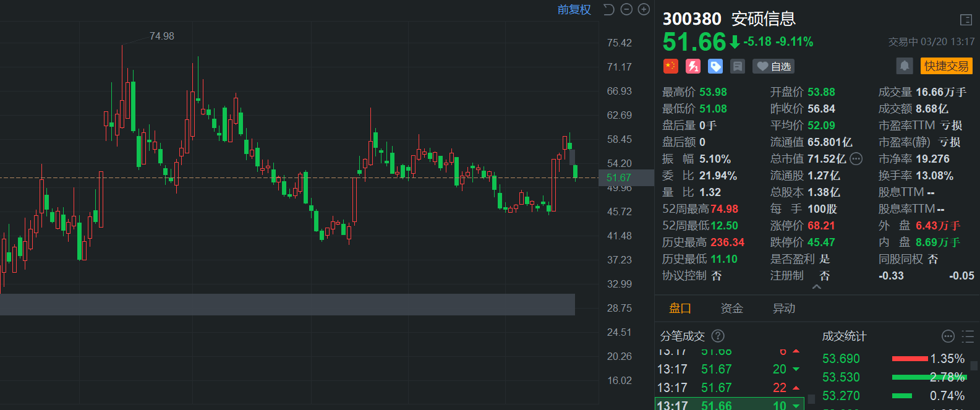Click the 快捷交易 quick trade button
The image size is (980, 410).
(946, 66)
